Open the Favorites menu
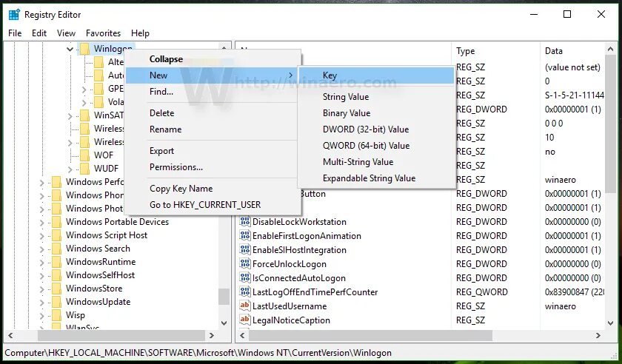622x364 pixels. pos(103,33)
